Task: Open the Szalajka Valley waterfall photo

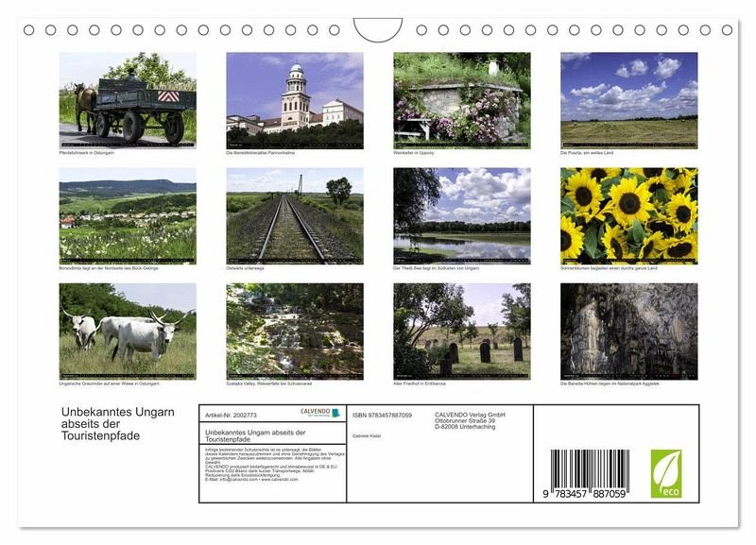Action: [x=295, y=332]
